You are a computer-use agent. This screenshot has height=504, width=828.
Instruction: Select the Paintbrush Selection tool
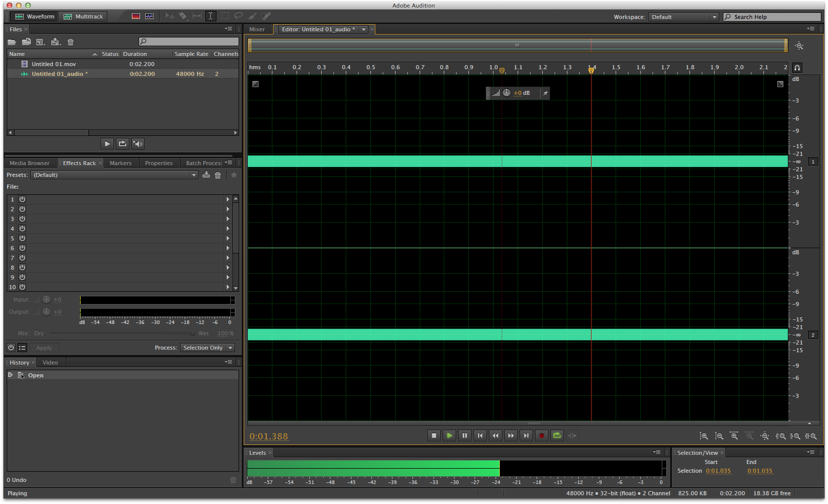click(252, 16)
